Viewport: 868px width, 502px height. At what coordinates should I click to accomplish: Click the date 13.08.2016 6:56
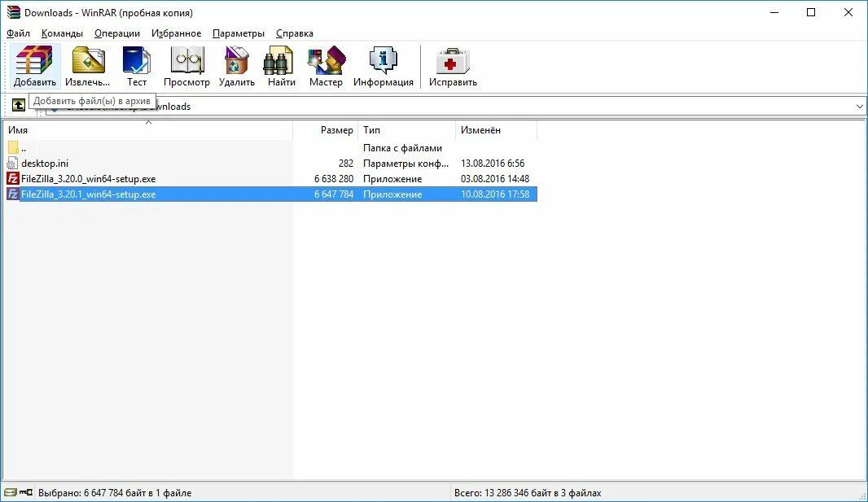(x=493, y=163)
